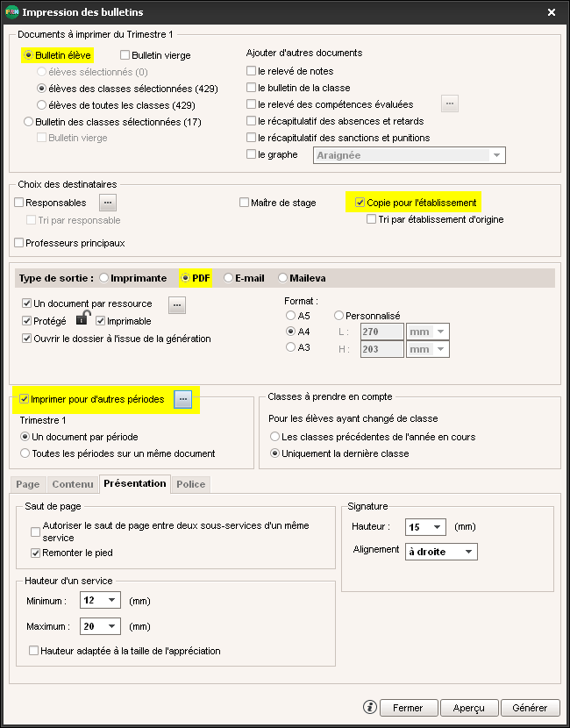Viewport: 570px width, 728px height.
Task: Enable le relevé des compétences évaluées
Action: (330, 104)
